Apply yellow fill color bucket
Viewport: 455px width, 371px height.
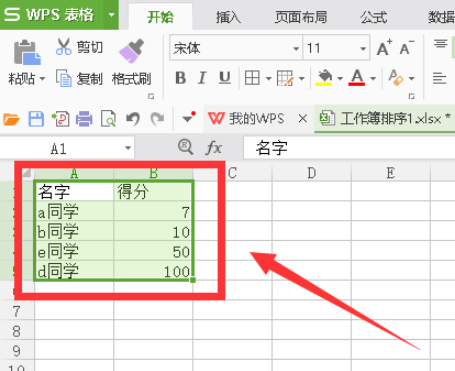click(x=324, y=78)
